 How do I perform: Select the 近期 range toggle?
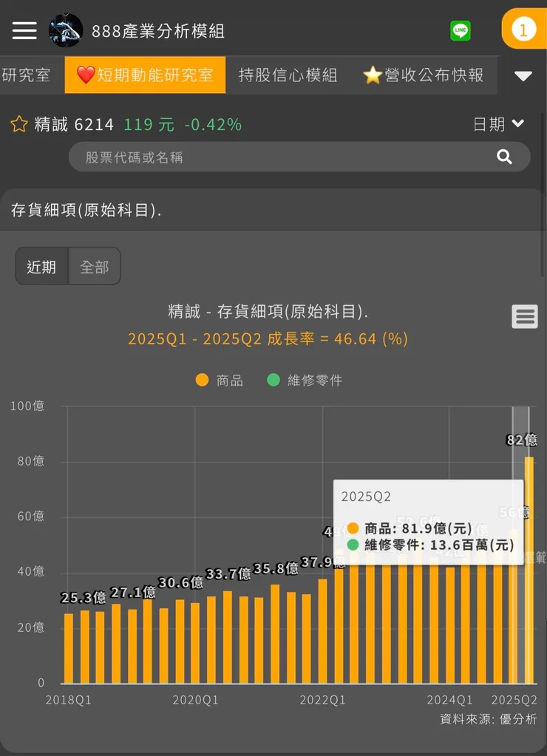(41, 266)
